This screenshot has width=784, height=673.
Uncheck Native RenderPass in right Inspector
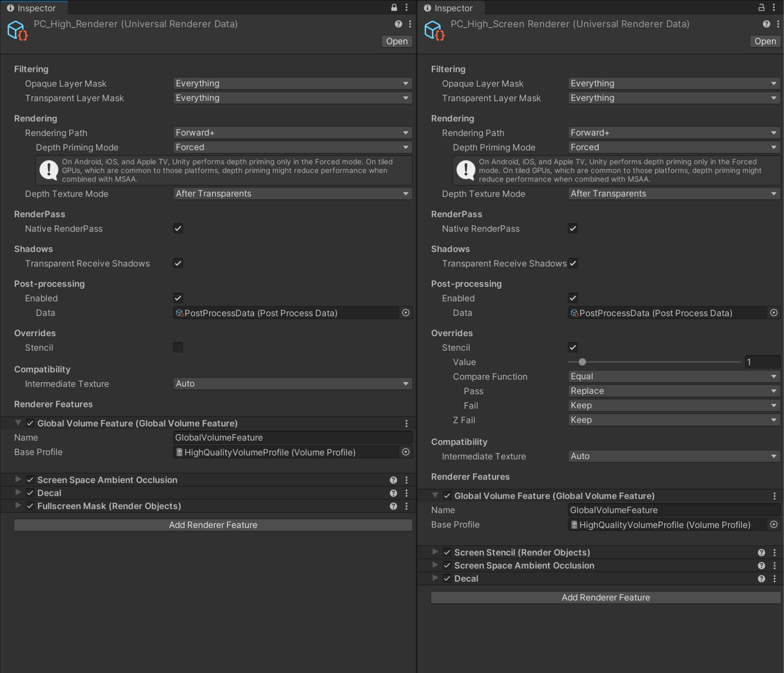(573, 228)
